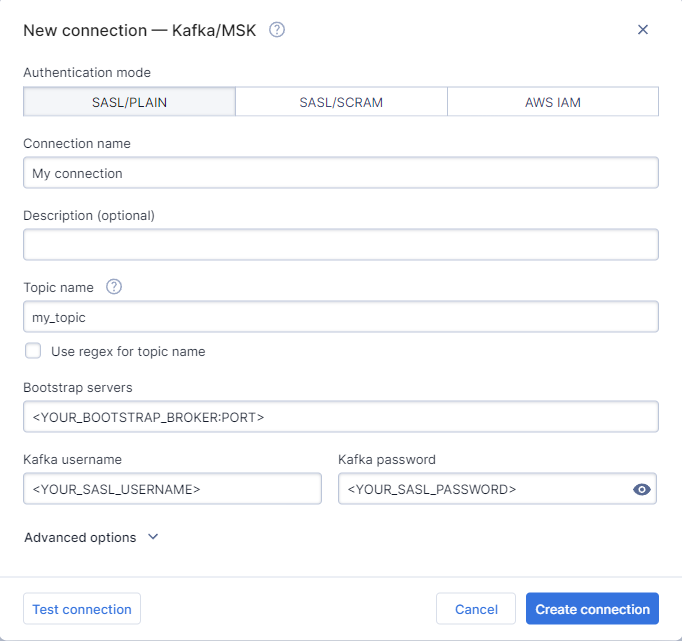Close the New connection dialog

643,30
